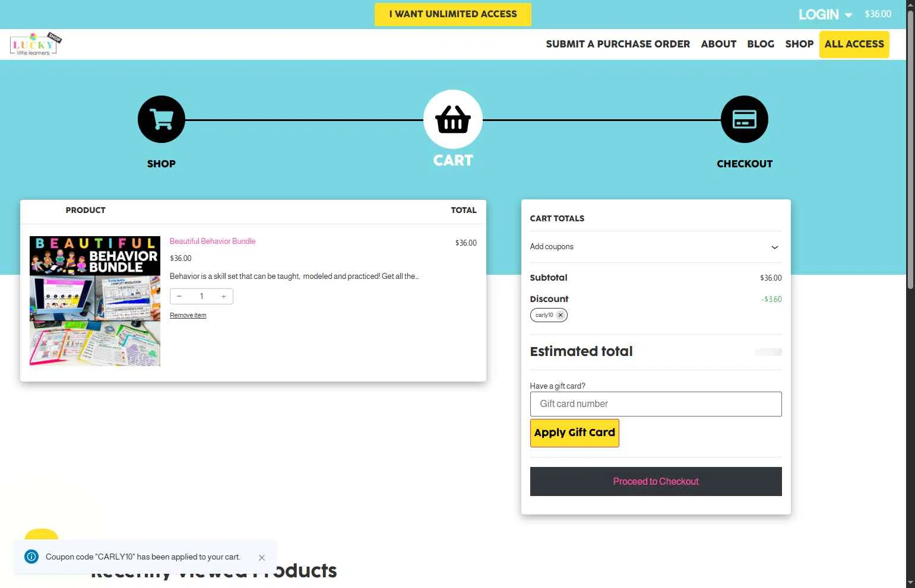Open the Shop menu item

tap(799, 44)
